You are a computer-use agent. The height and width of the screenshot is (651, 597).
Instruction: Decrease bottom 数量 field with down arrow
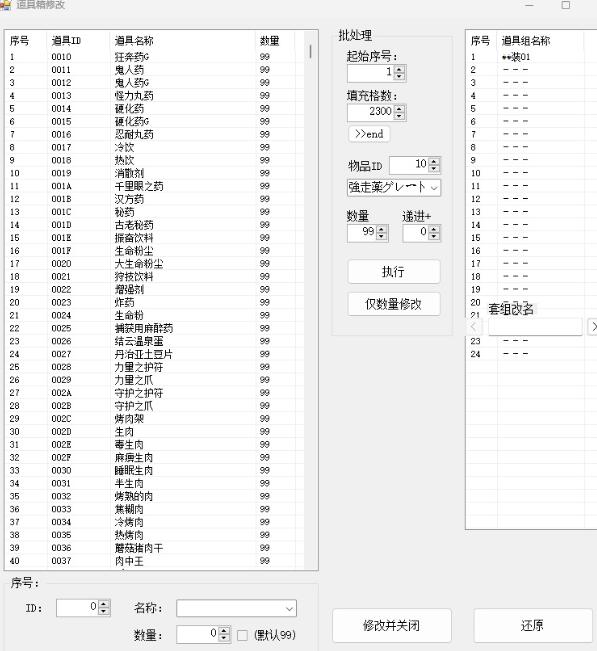(x=224, y=638)
